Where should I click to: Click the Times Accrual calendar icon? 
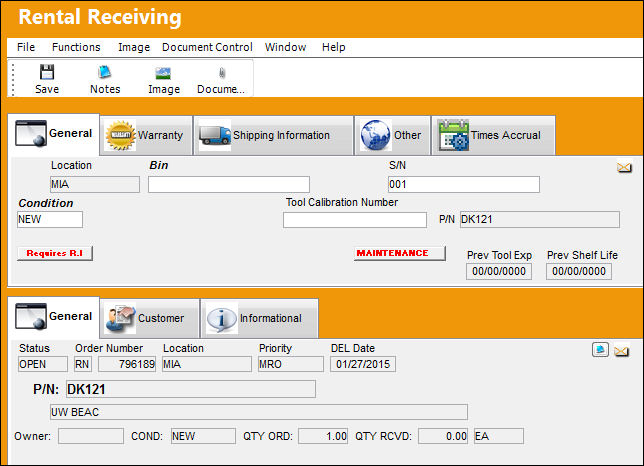(453, 135)
